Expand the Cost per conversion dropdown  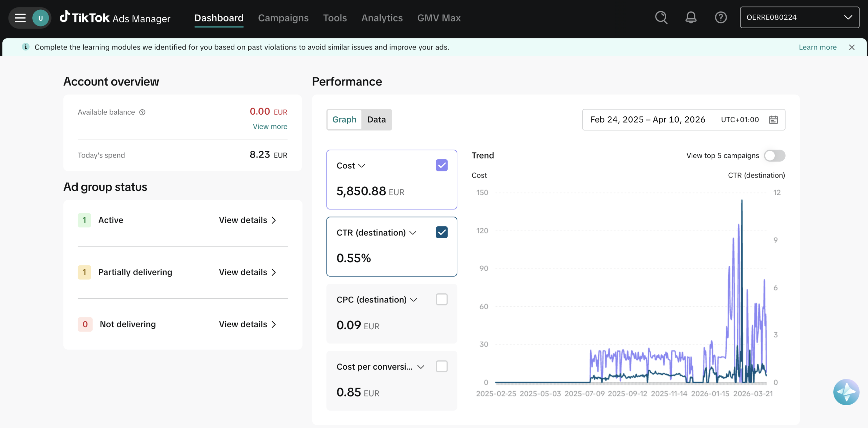point(421,367)
